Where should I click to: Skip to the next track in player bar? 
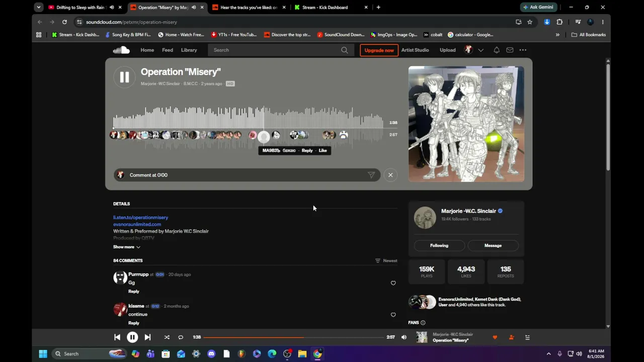click(147, 337)
